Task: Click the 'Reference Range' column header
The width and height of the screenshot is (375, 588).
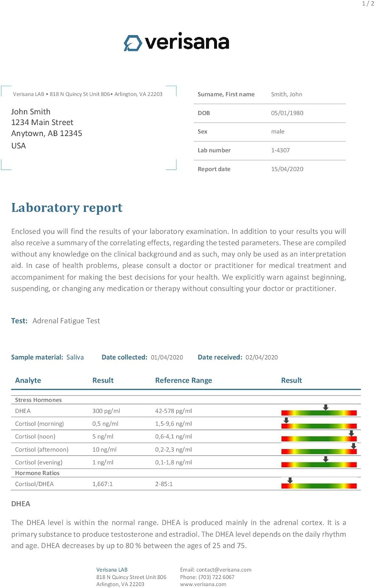Action: pyautogui.click(x=184, y=380)
